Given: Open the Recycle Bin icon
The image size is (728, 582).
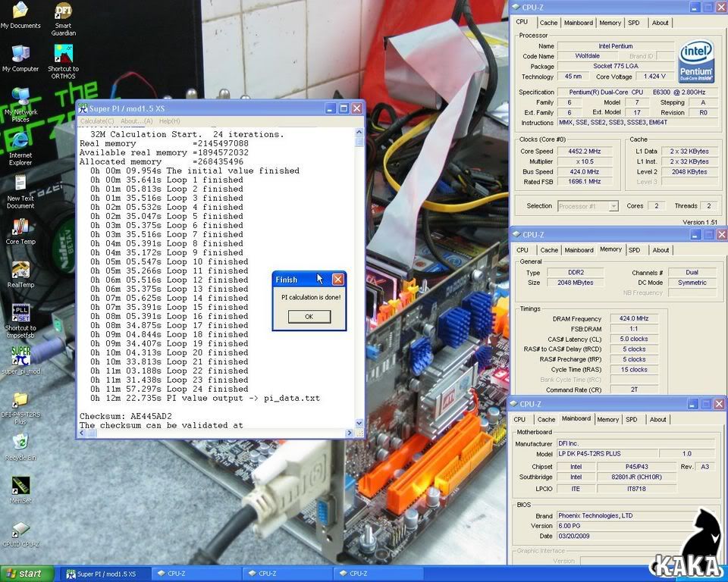Looking at the screenshot, I should [x=20, y=447].
